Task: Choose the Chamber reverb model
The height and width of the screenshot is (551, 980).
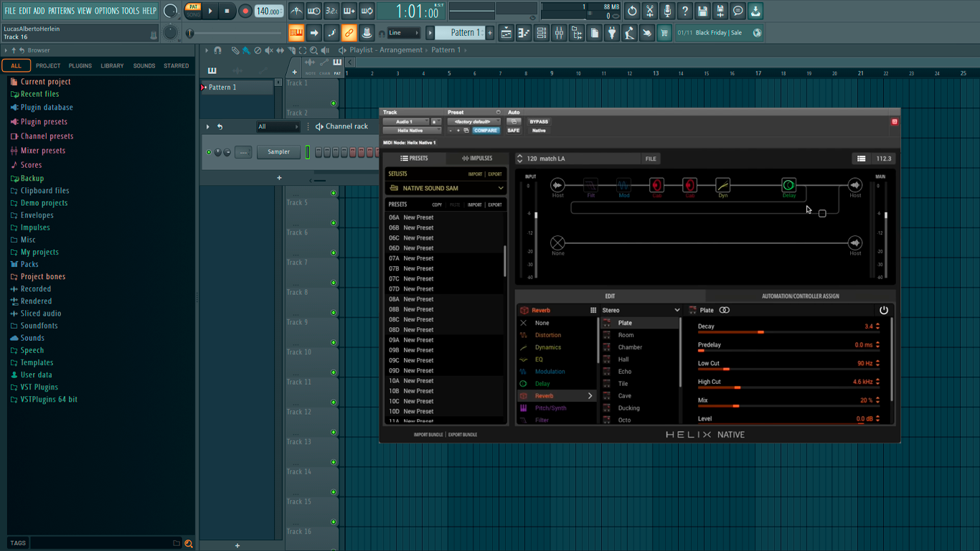Action: tap(630, 347)
